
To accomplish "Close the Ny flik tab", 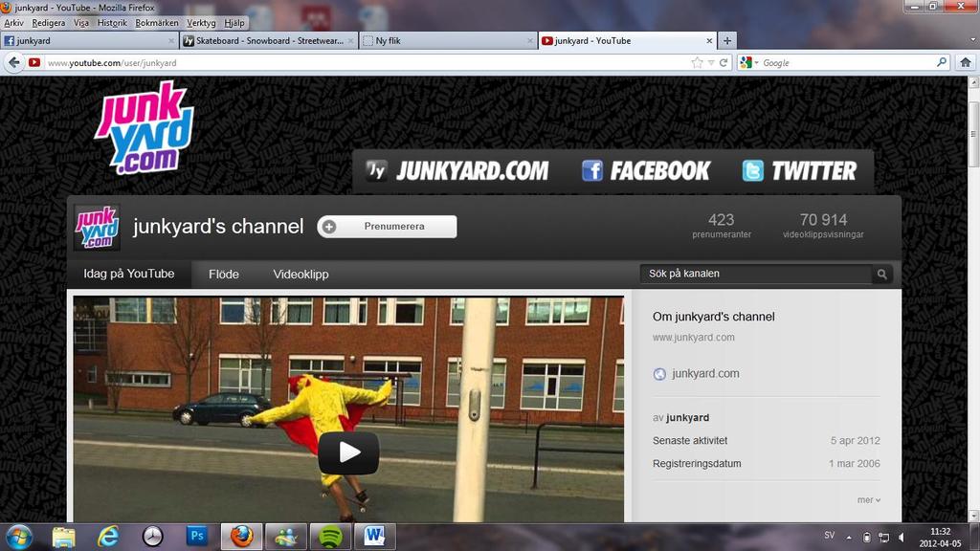I will click(x=530, y=40).
